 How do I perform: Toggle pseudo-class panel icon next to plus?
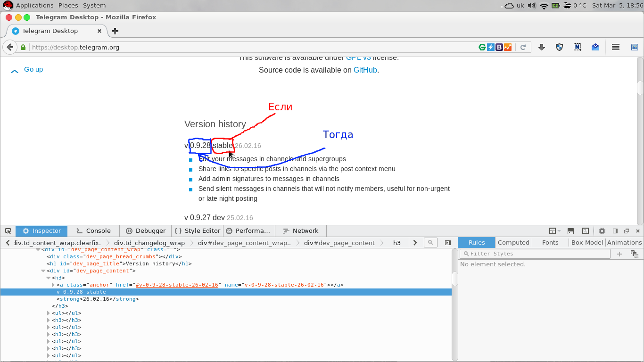click(634, 254)
